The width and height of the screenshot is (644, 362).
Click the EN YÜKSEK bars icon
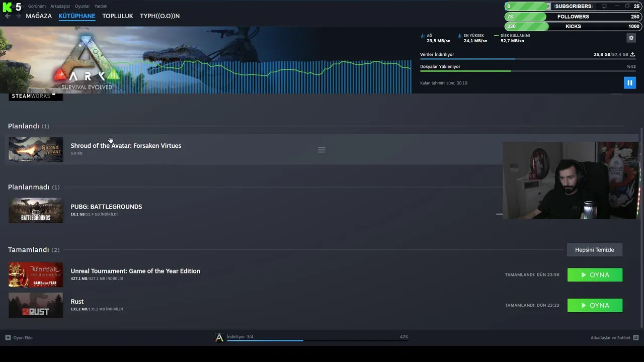coord(459,36)
